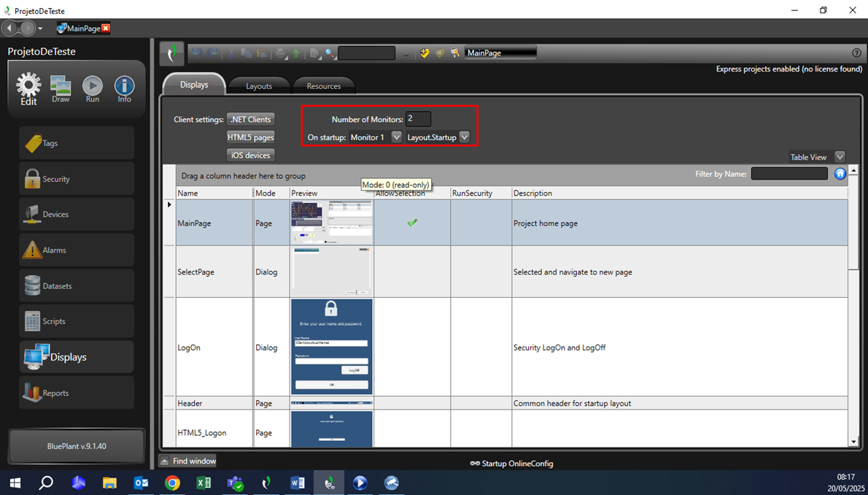Open Microsoft Teams from the taskbar
Screen dimensions: 868x495
[235, 483]
